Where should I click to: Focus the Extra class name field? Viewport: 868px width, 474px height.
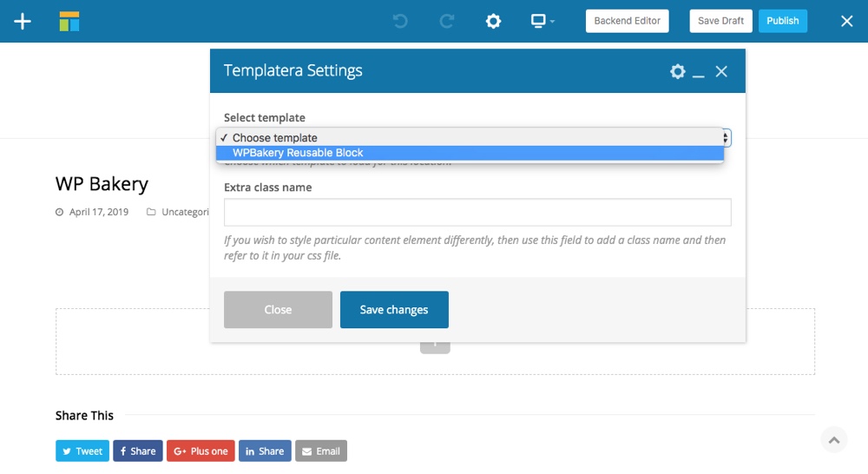point(477,213)
